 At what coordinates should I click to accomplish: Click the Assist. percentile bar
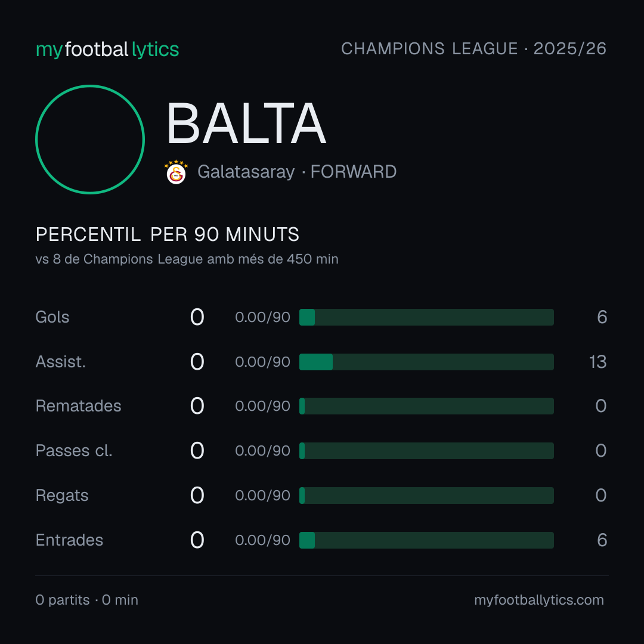tap(426, 362)
